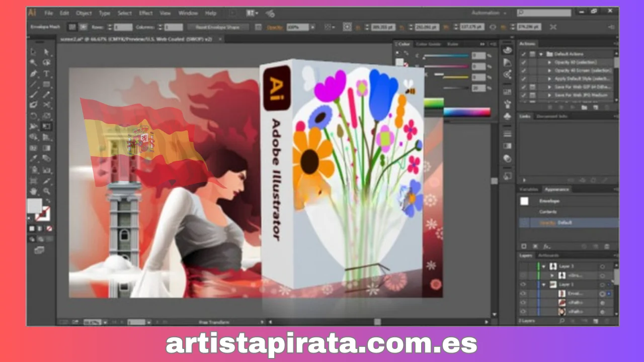Open the Object menu
The image size is (644, 362).
point(84,13)
